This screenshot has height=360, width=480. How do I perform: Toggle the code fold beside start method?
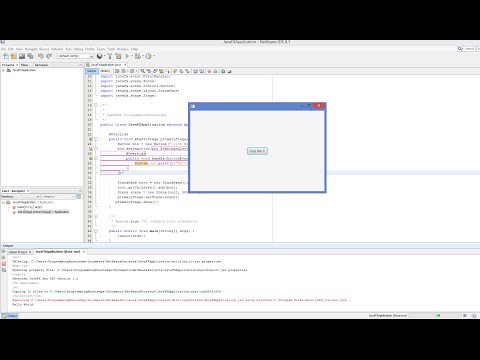pos(96,139)
